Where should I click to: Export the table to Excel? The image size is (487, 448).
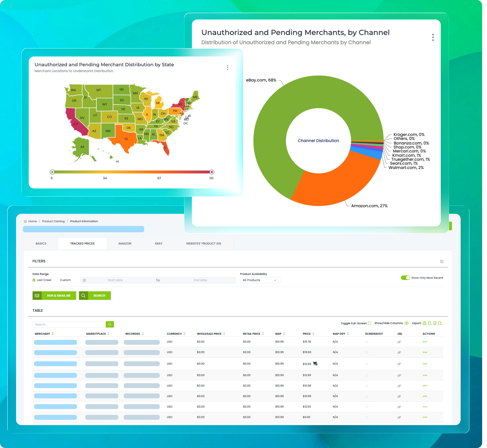435,323
